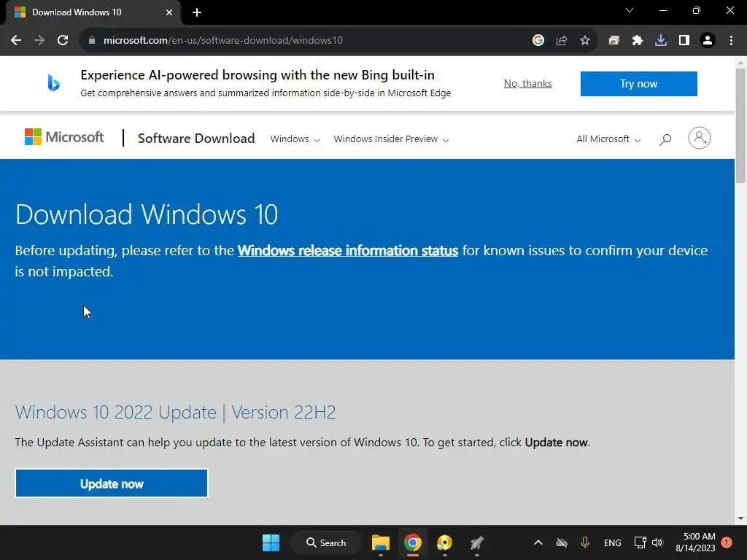Expand the Windows menu
The height and width of the screenshot is (560, 747).
click(295, 139)
